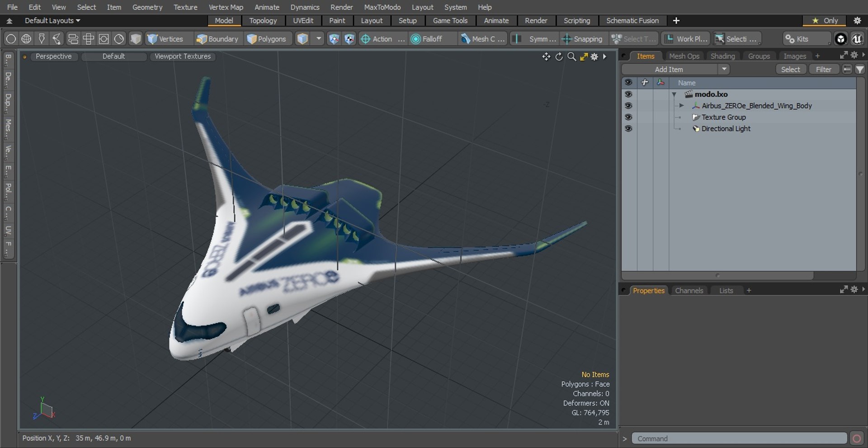Click the circle selection mode icon in toolbar

(11, 39)
